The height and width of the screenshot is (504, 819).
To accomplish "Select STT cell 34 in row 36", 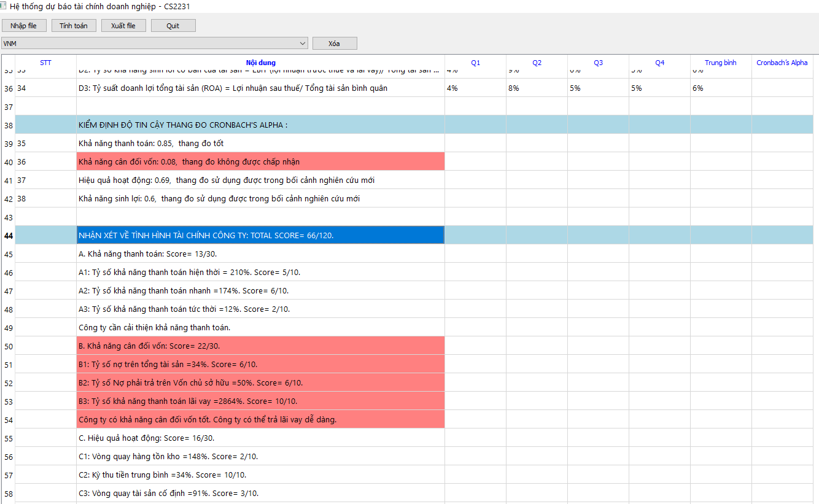I will [46, 88].
